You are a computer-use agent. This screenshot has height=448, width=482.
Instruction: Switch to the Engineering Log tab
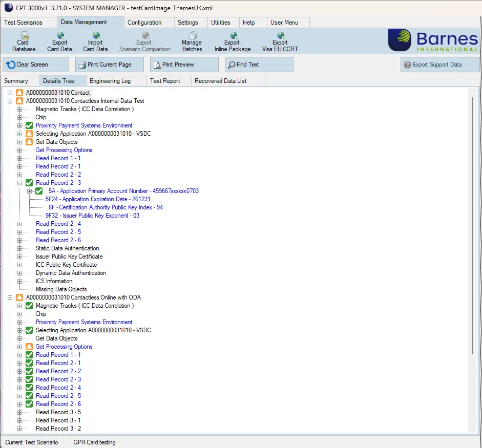point(110,81)
